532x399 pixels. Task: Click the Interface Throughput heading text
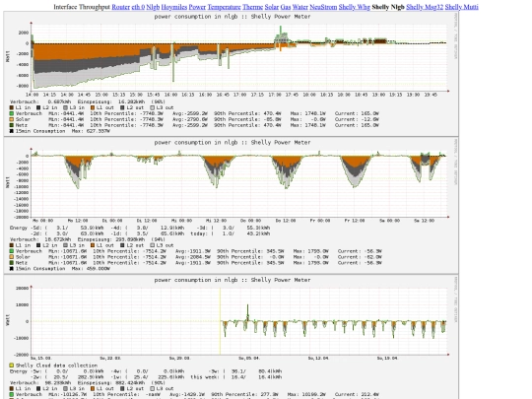(82, 7)
